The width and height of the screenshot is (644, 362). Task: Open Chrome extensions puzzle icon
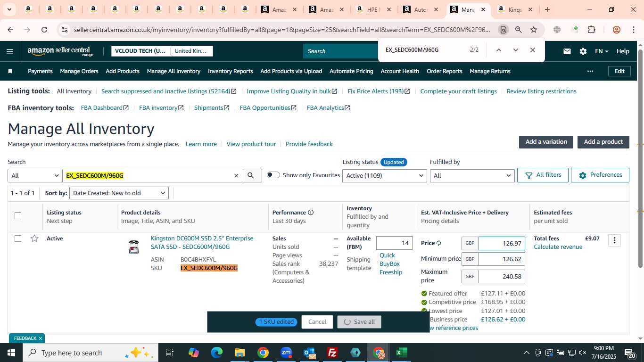pos(591,30)
